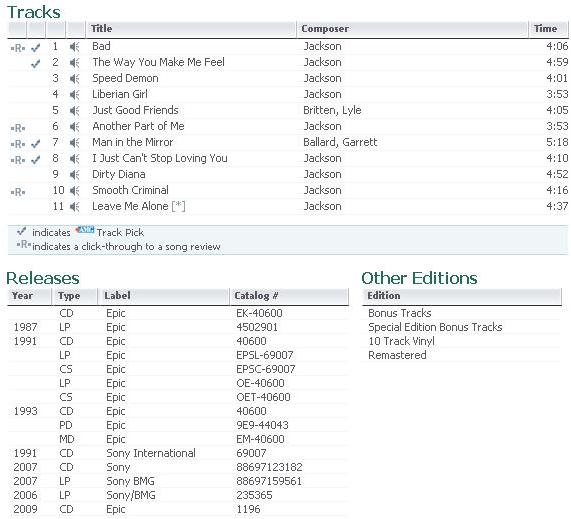Select the Sony International label entry

pos(151,453)
